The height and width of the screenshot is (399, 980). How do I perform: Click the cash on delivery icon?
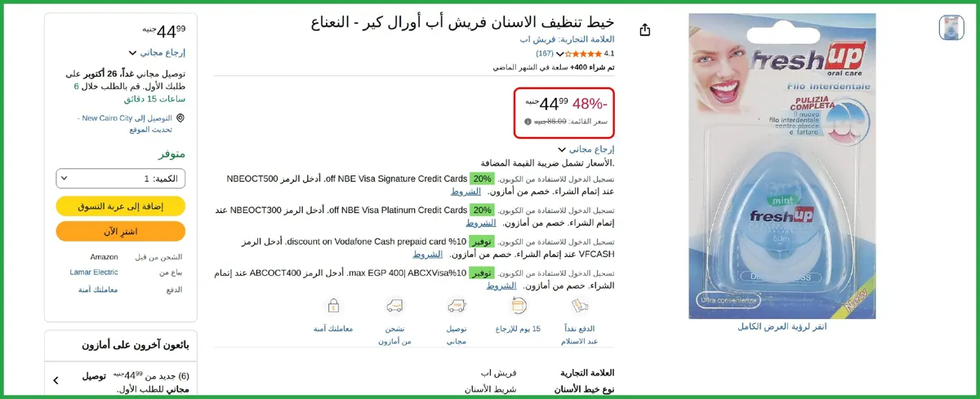(580, 306)
